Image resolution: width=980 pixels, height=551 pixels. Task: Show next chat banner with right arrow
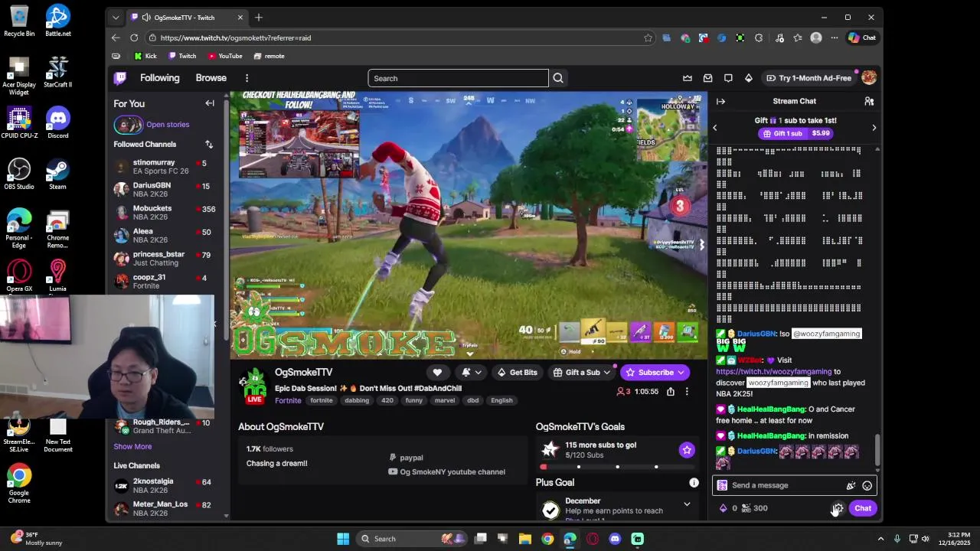tap(874, 128)
